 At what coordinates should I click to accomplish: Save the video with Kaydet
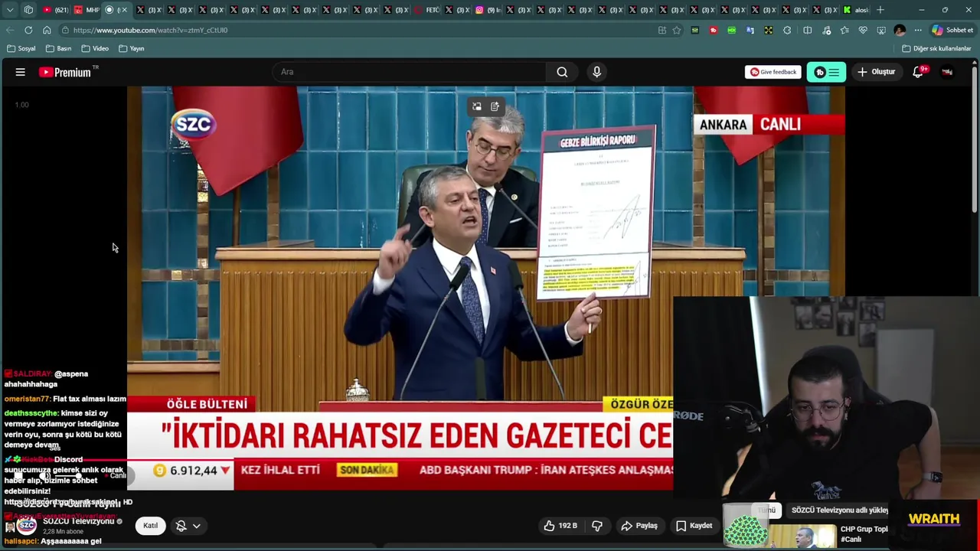[x=694, y=526]
